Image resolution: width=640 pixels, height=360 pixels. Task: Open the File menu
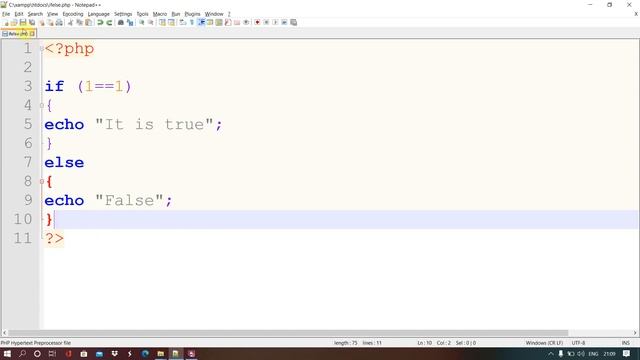6,14
